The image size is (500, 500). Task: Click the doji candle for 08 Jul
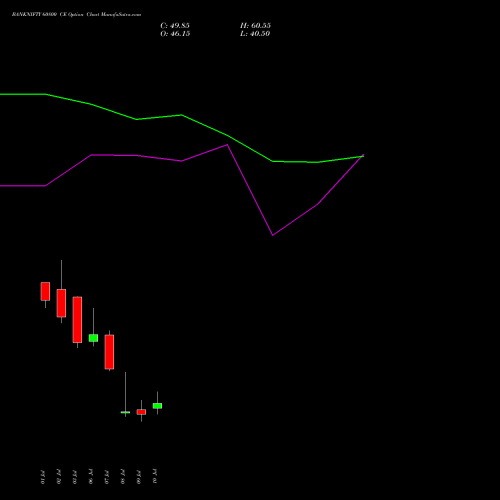coord(125,412)
